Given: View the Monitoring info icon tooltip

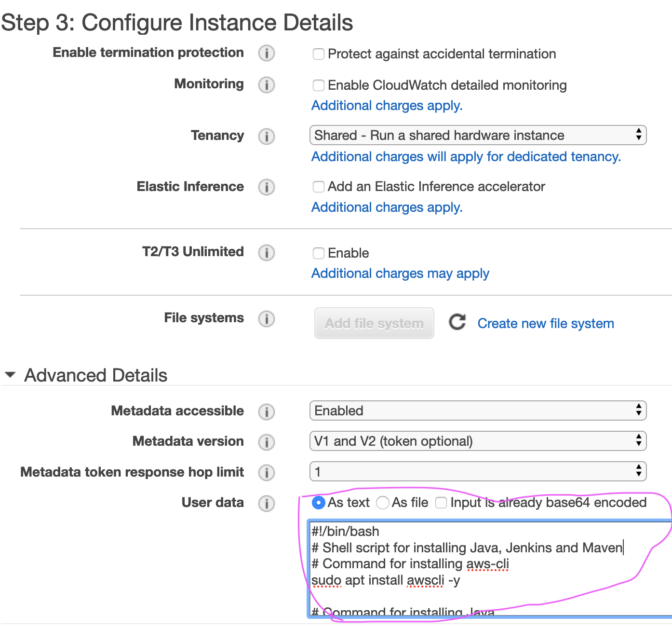Looking at the screenshot, I should coord(267,85).
